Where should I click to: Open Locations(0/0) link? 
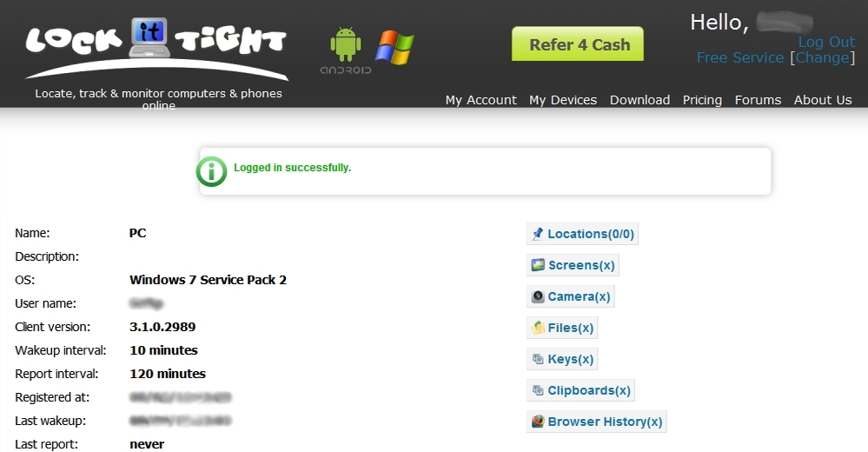pyautogui.click(x=582, y=234)
